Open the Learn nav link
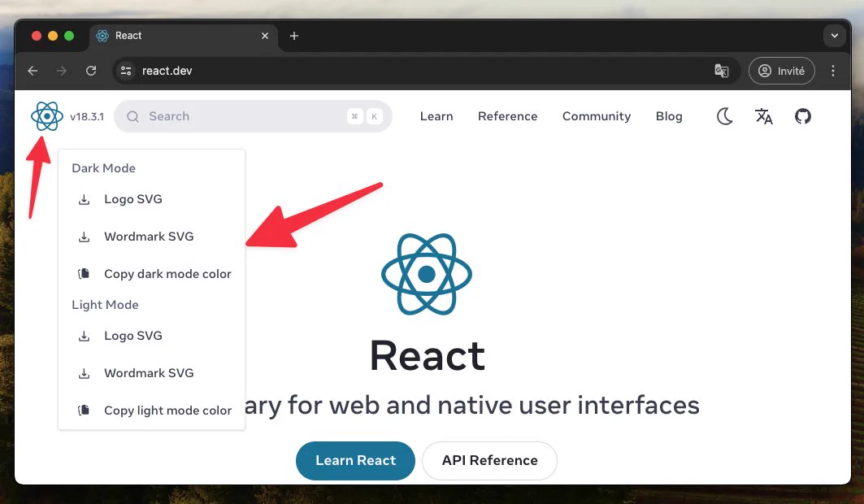The height and width of the screenshot is (504, 864). [436, 116]
